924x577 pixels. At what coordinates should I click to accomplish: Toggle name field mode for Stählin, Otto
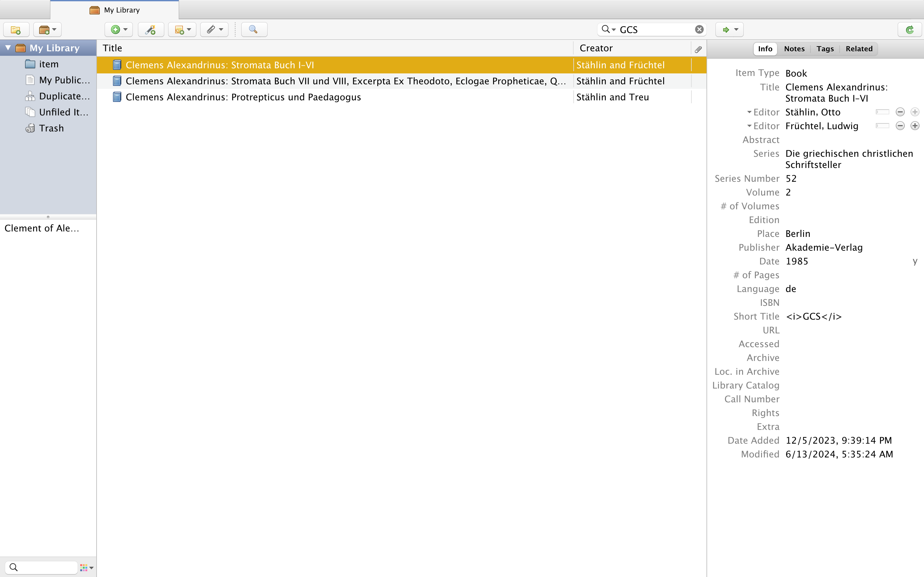pyautogui.click(x=882, y=112)
